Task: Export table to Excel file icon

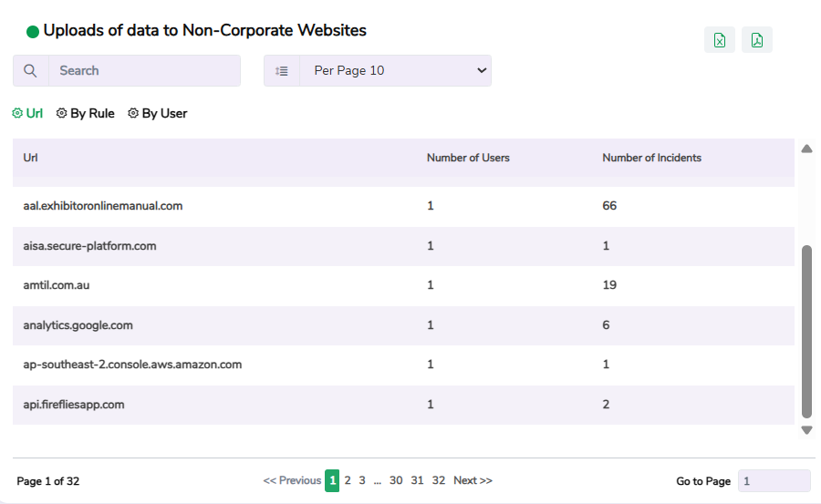Action: [720, 40]
